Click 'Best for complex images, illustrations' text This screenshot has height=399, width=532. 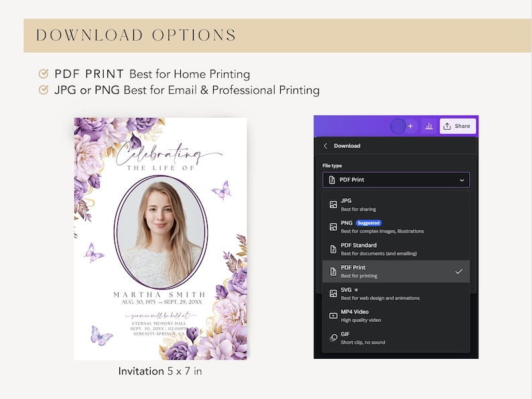click(x=383, y=231)
